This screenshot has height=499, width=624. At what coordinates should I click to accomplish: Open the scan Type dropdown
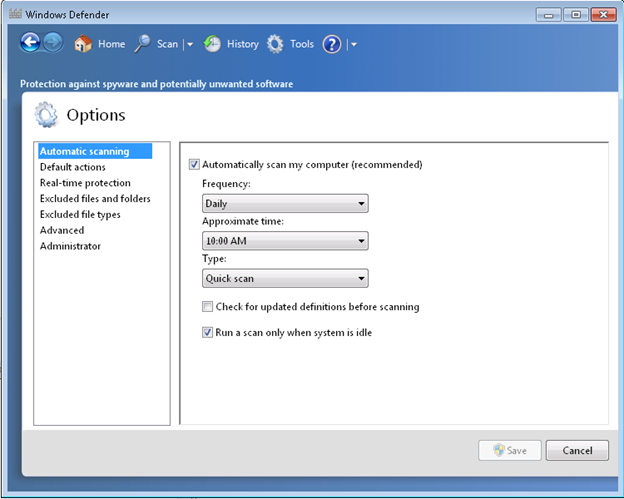(285, 278)
